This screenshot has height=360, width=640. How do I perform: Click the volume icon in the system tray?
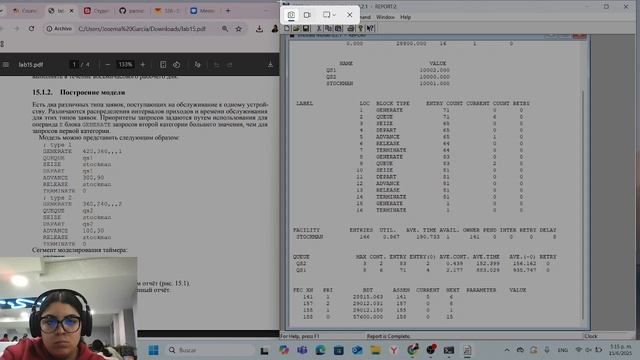coord(588,350)
